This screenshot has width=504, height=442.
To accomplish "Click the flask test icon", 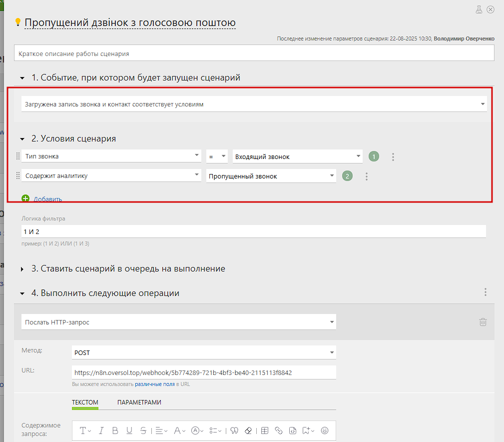I will (x=479, y=9).
